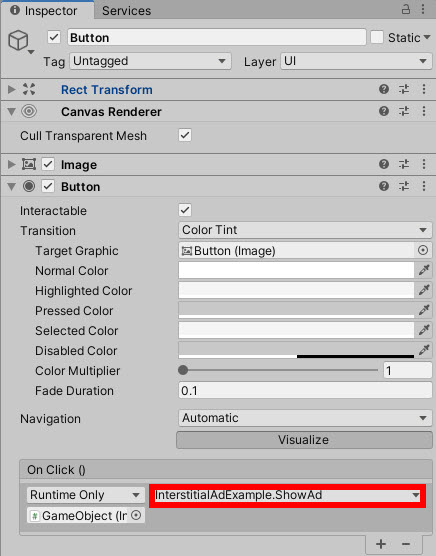Toggle the Inspector lock icon
The height and width of the screenshot is (556, 436).
pyautogui.click(x=406, y=9)
